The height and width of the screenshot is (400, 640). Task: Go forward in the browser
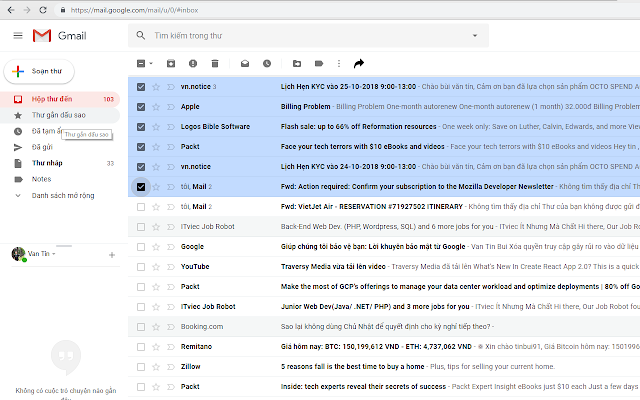click(27, 10)
